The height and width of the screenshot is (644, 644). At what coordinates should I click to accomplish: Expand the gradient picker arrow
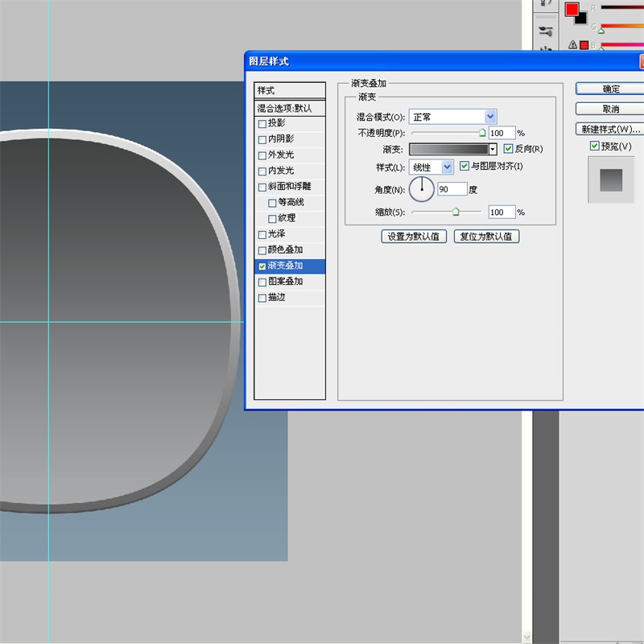493,149
